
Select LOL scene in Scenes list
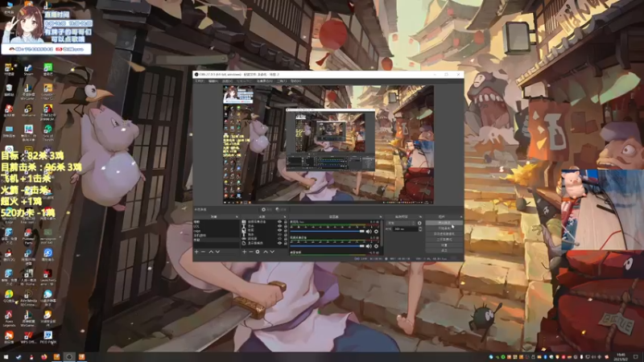216,226
